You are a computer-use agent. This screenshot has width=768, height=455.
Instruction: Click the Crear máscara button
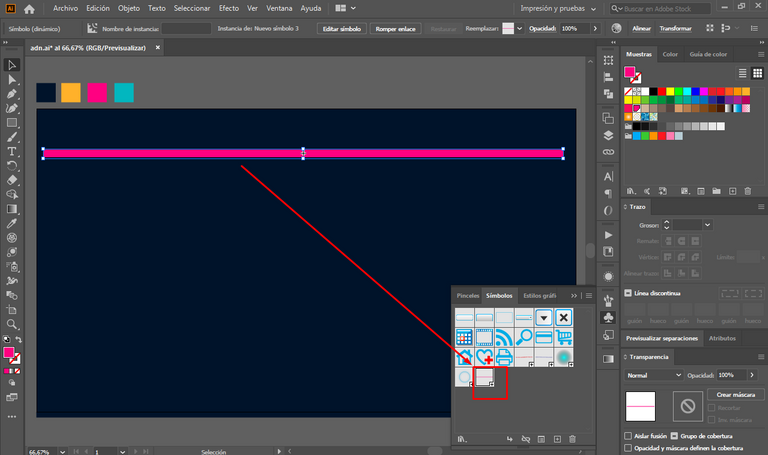click(x=735, y=395)
